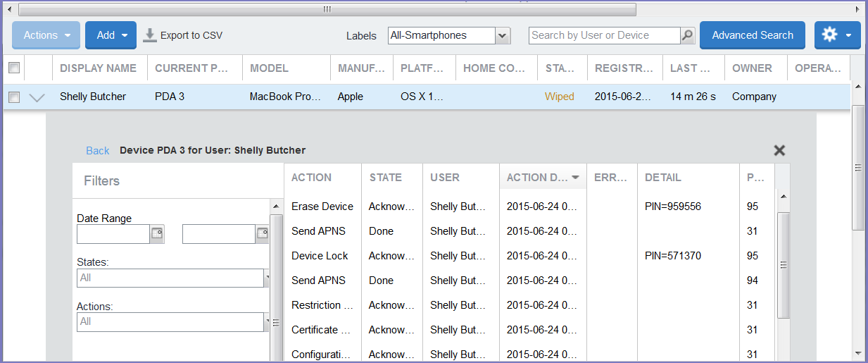This screenshot has height=363, width=868.
Task: Open start date calendar picker
Action: point(157,233)
